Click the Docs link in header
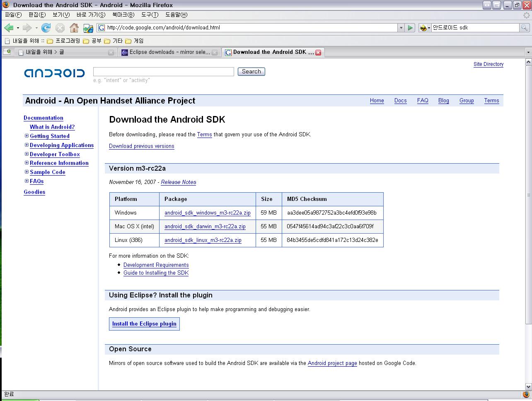 400,101
